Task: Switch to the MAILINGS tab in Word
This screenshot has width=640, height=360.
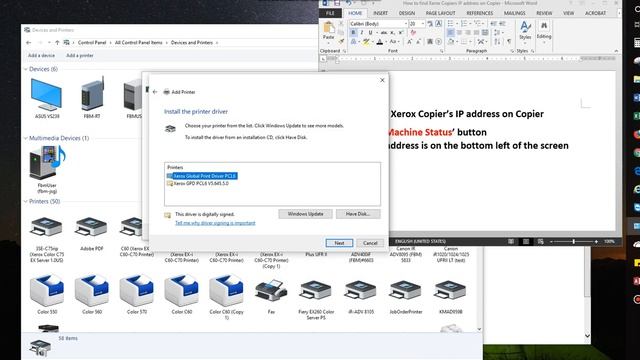Action: [515, 13]
